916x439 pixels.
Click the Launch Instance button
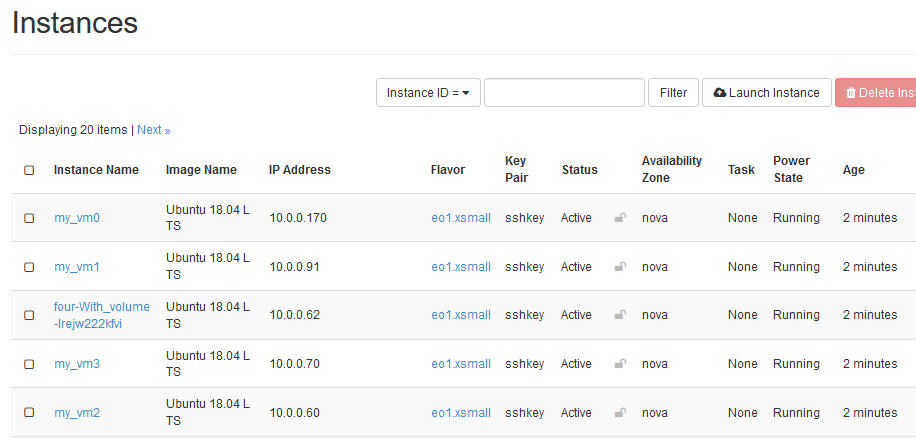click(x=767, y=93)
